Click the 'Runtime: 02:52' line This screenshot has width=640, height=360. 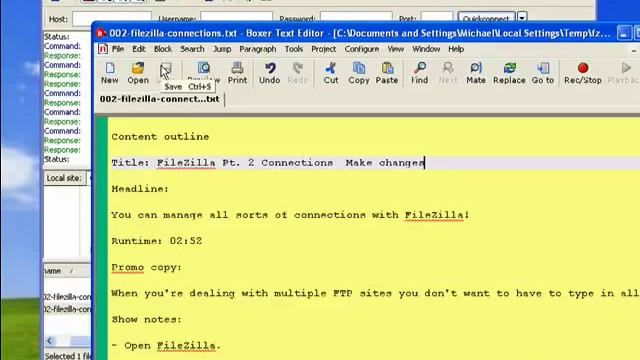click(157, 241)
